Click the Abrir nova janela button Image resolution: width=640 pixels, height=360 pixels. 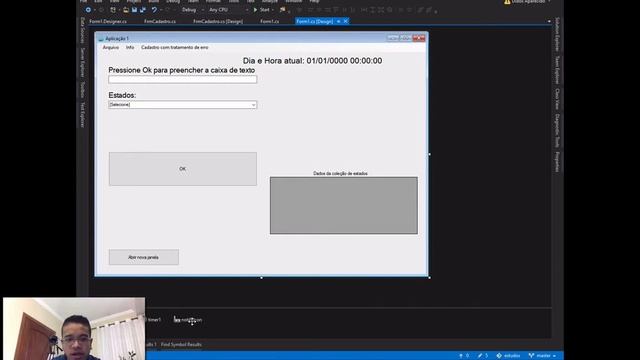pos(144,258)
